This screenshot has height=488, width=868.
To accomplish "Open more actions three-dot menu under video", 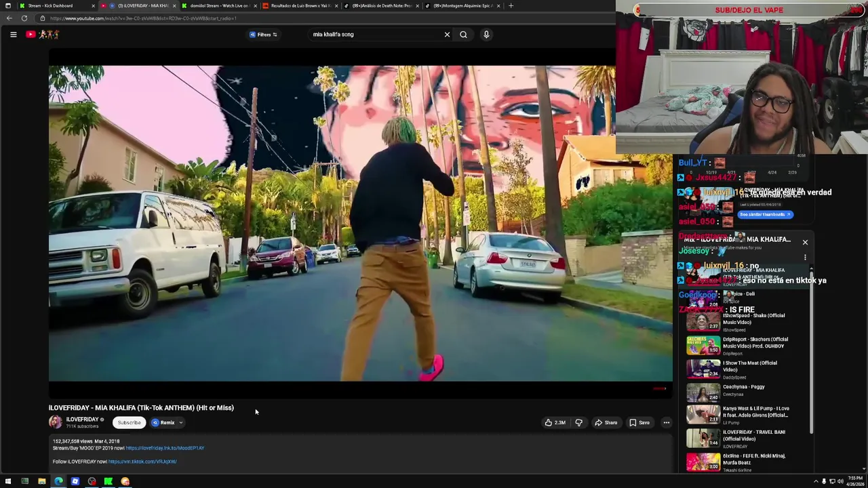I will (x=667, y=422).
